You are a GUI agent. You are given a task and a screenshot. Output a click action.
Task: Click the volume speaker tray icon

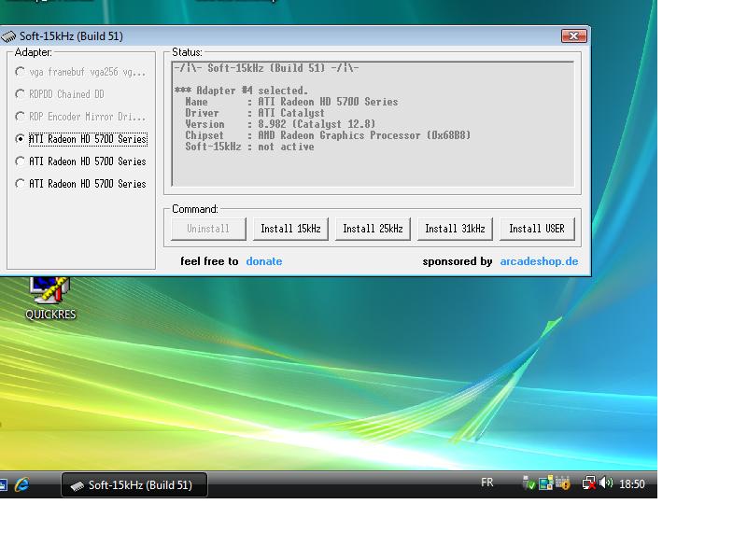pos(606,483)
